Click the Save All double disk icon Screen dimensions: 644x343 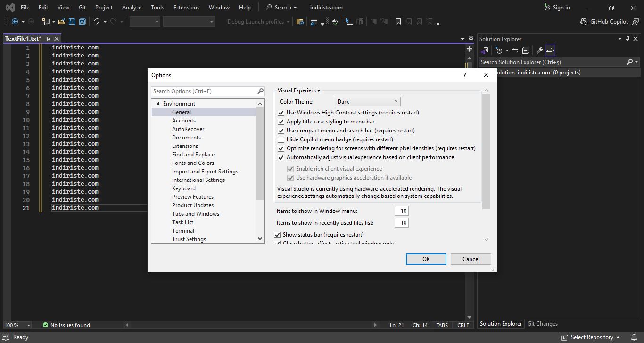(83, 22)
